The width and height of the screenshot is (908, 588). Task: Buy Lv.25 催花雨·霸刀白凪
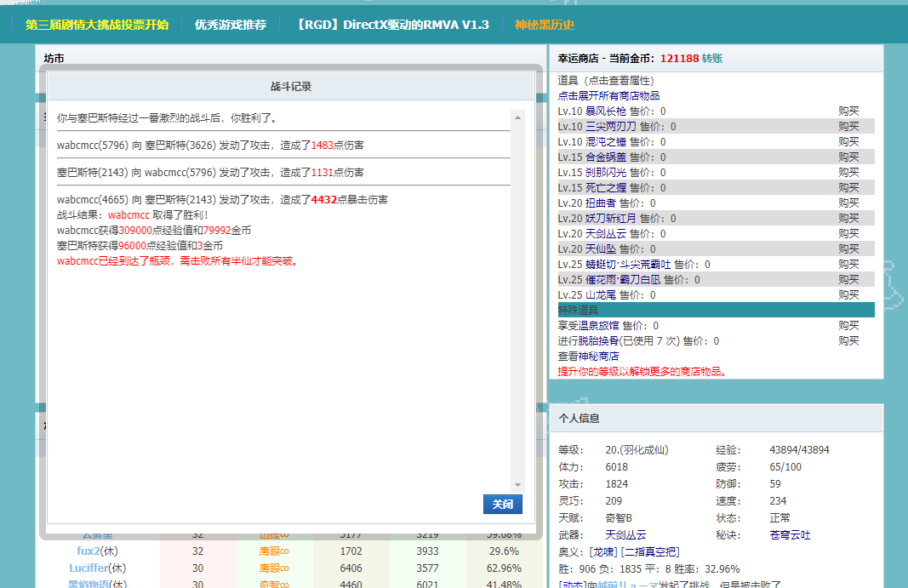(848, 280)
